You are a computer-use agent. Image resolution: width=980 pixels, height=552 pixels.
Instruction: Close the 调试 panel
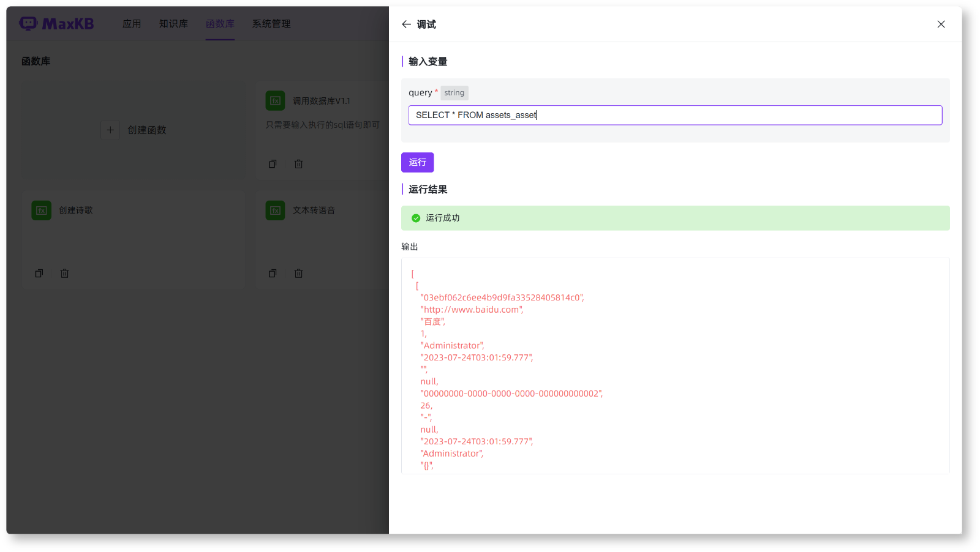(940, 24)
